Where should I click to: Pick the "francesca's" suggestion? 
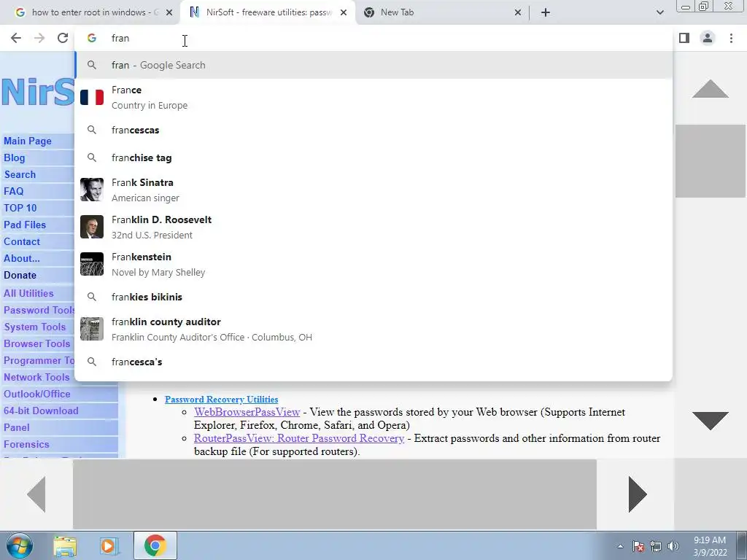tap(373, 362)
